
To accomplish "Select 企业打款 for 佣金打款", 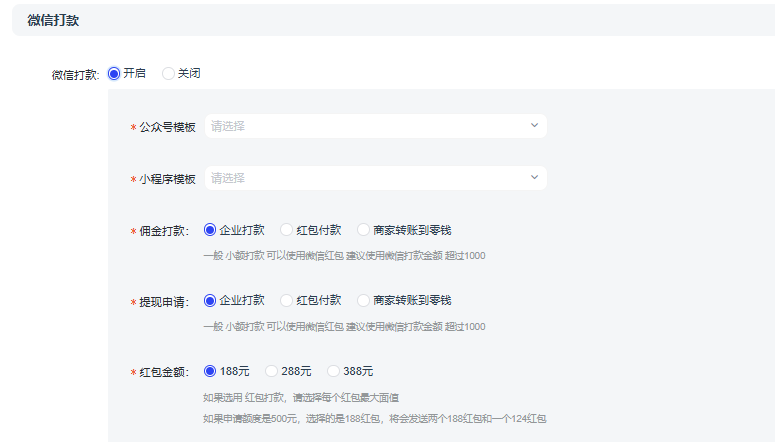I will point(210,230).
